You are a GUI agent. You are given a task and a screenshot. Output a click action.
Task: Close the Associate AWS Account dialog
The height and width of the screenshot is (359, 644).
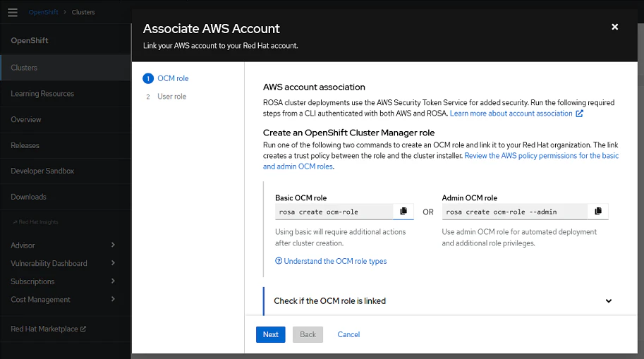pyautogui.click(x=614, y=27)
